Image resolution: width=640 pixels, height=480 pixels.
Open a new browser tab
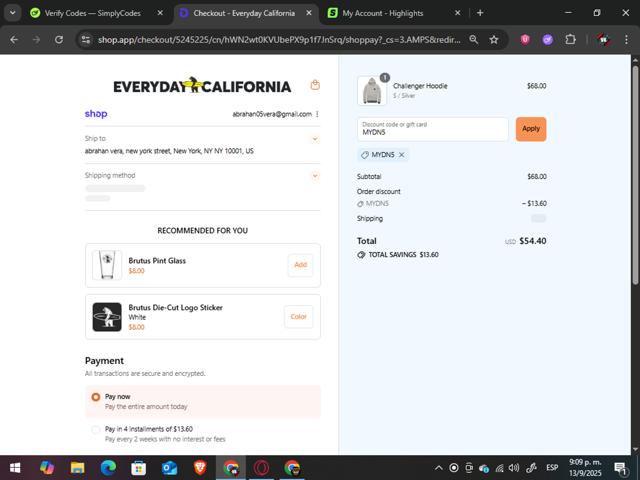tap(480, 13)
